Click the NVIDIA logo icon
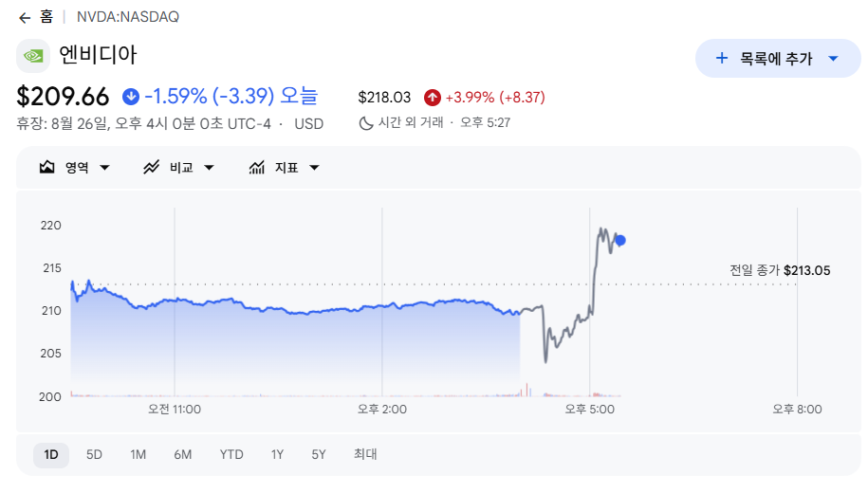868x493 pixels. pos(33,55)
